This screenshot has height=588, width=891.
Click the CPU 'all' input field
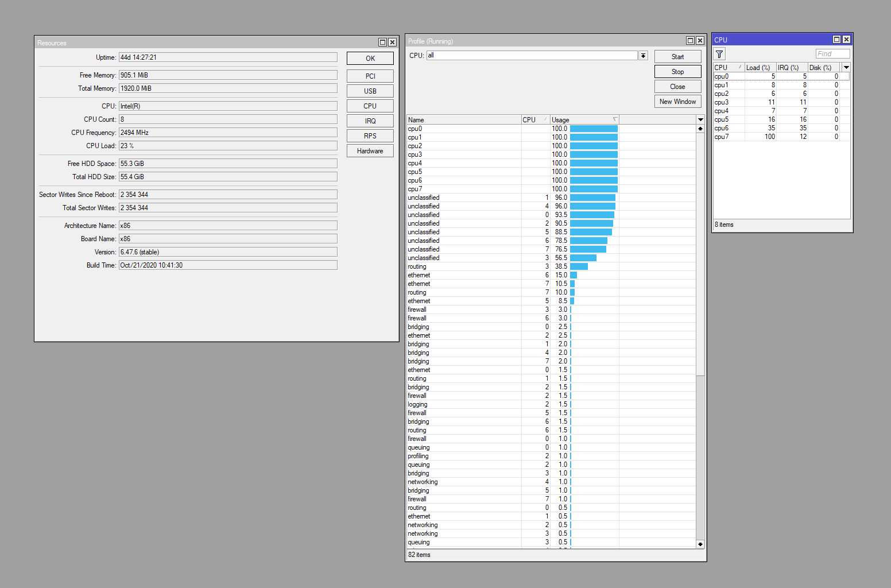tap(532, 56)
